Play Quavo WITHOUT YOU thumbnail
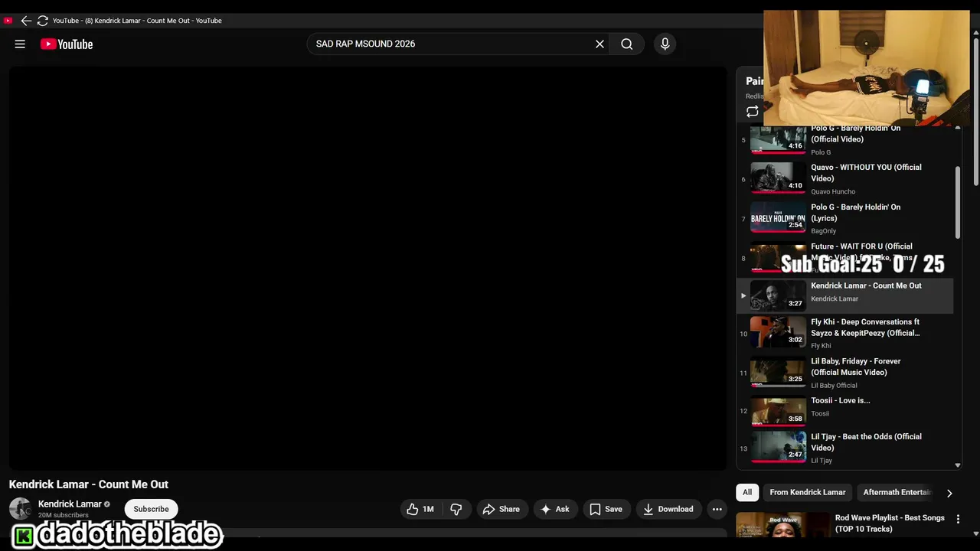 coord(778,178)
